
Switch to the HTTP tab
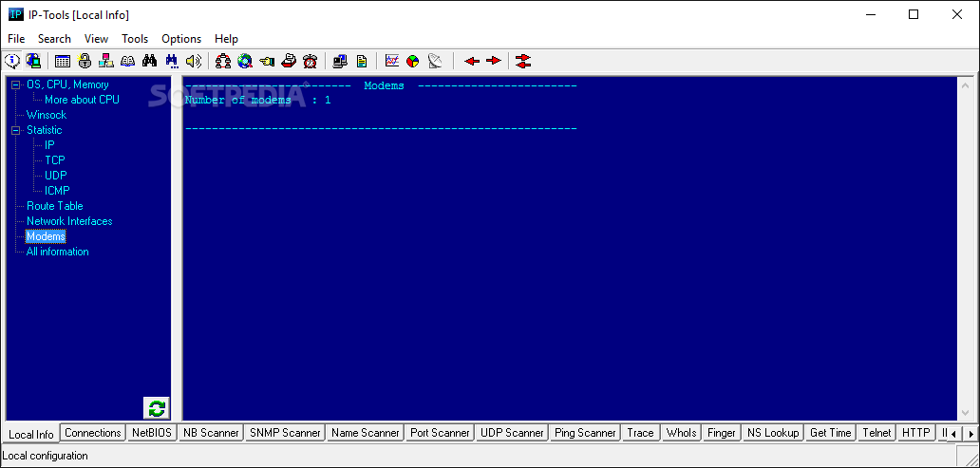tap(916, 432)
